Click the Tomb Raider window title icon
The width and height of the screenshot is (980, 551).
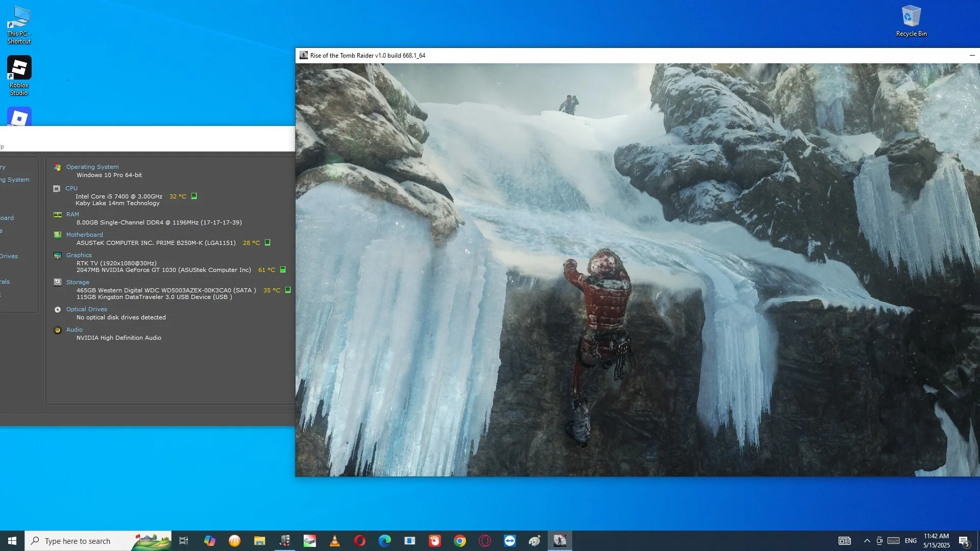(304, 56)
